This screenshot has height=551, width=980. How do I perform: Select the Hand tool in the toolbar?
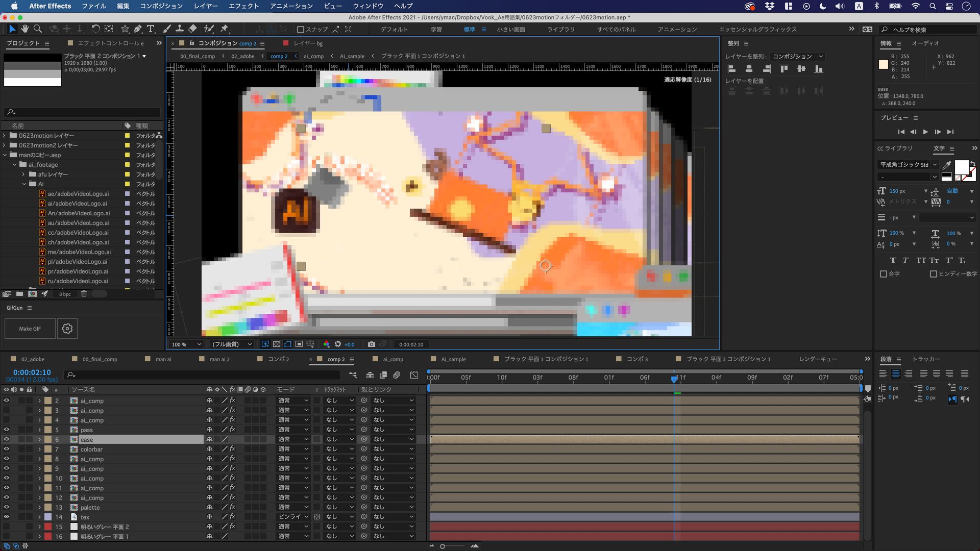[24, 29]
